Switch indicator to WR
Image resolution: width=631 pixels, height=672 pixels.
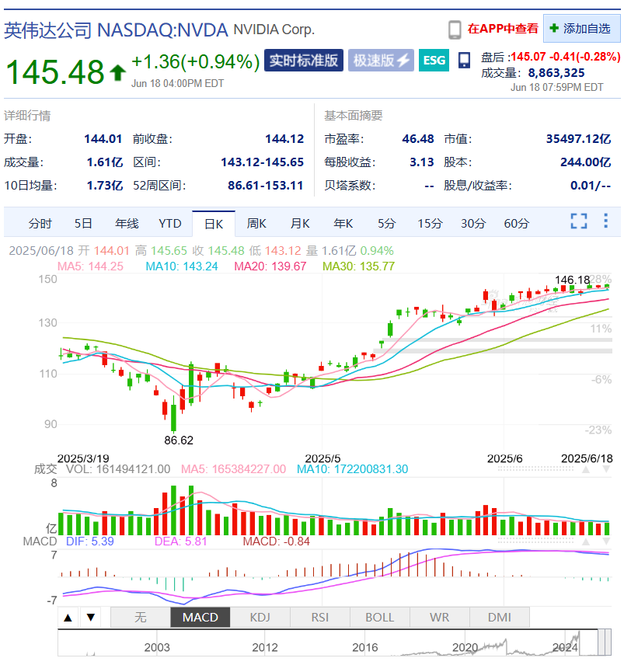[x=440, y=617]
